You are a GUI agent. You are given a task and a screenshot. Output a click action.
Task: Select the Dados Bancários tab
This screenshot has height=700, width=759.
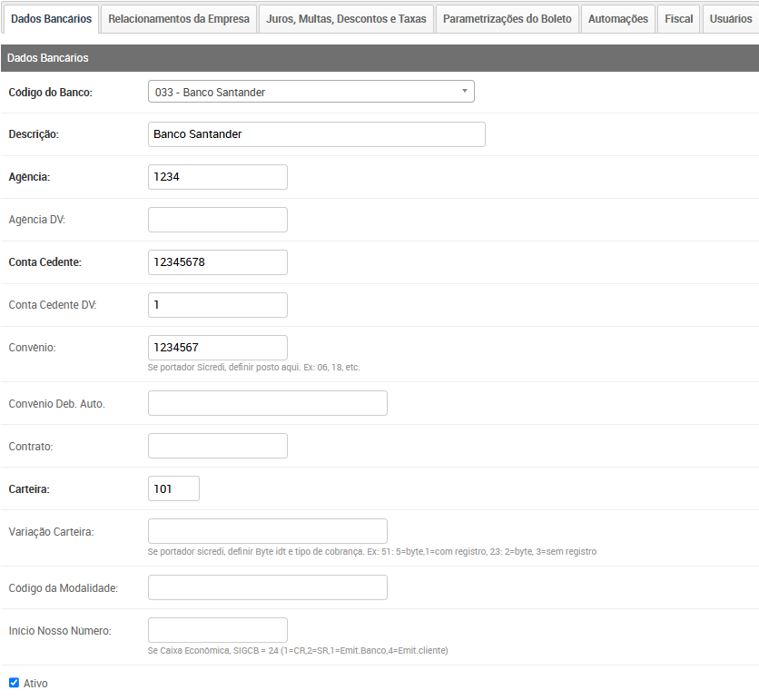51,19
